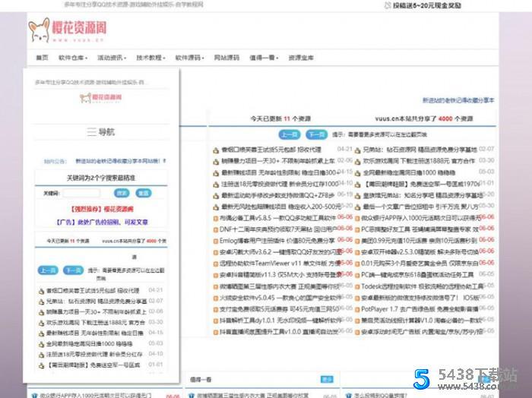Click the orange icon beside 安卓抖音精简版v11.3
Viewport: 532px width, 398px height.
(x=215, y=276)
